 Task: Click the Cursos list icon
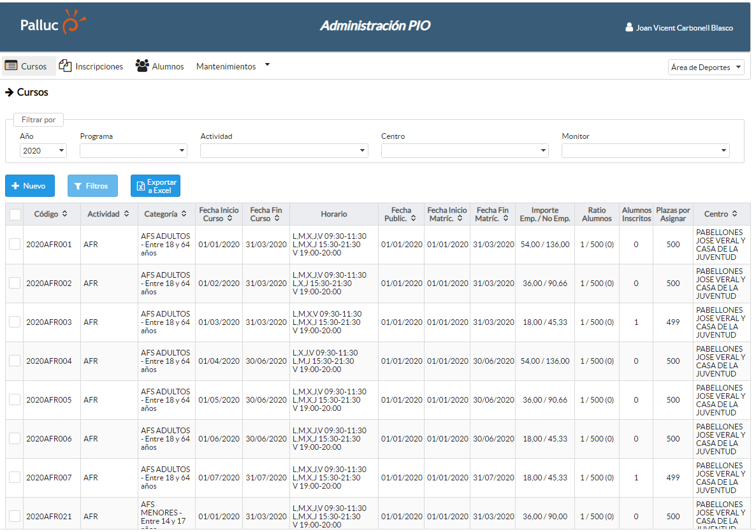pos(11,66)
